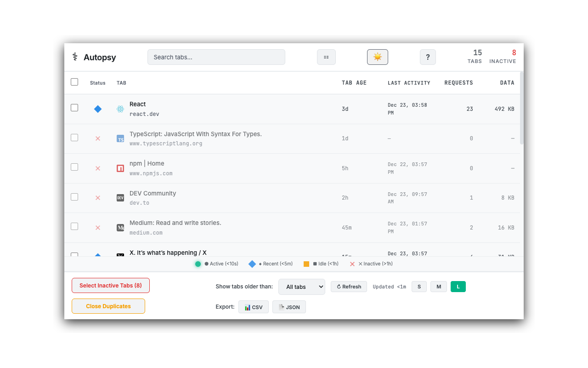Click the React favicon in the tab list
Viewport: 588px width, 368px height.
(120, 109)
